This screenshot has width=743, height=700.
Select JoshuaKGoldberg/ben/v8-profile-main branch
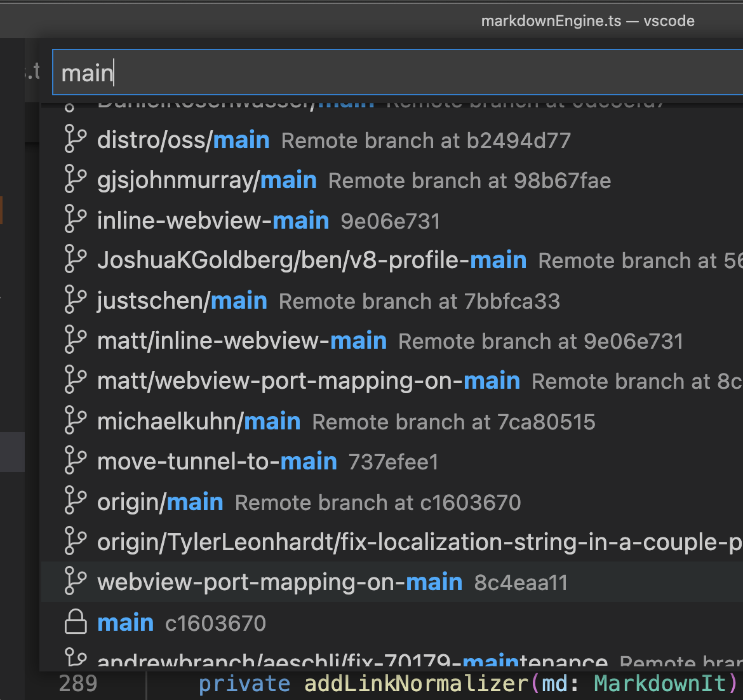(392, 260)
